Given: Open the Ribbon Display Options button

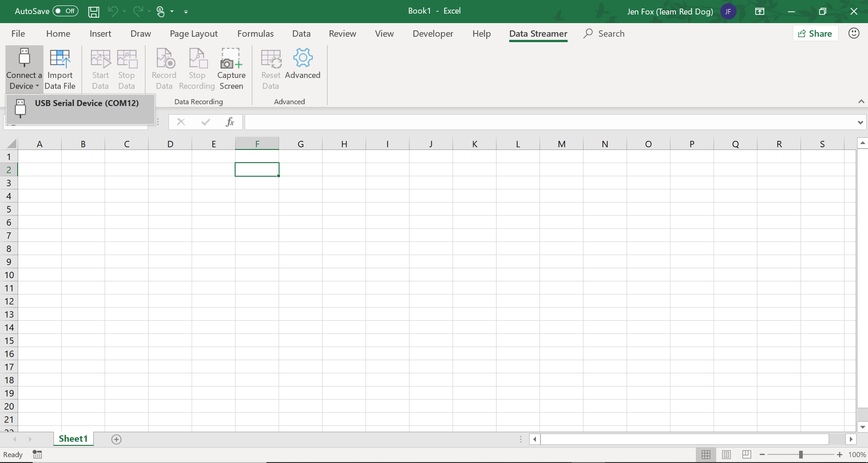Looking at the screenshot, I should (760, 12).
